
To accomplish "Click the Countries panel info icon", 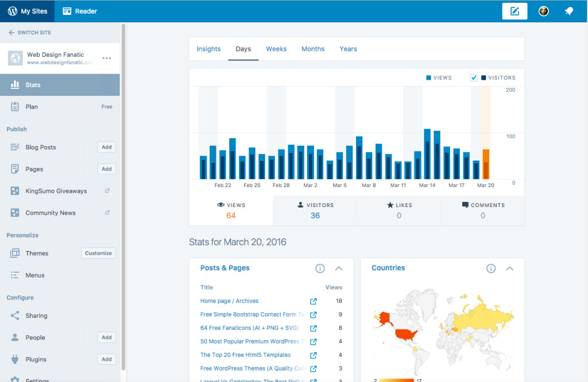I will (x=491, y=268).
